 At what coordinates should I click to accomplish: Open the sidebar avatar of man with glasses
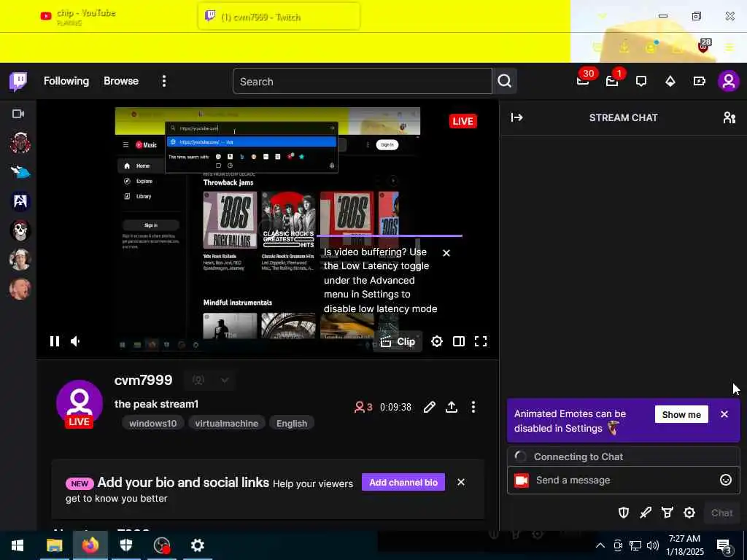(20, 260)
